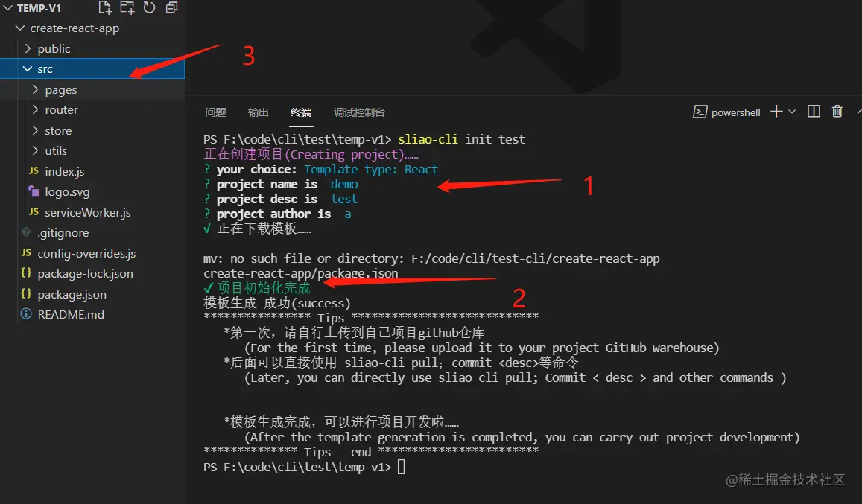The image size is (862, 504).
Task: Click the '模板生成-成功(success)' line
Action: click(277, 304)
